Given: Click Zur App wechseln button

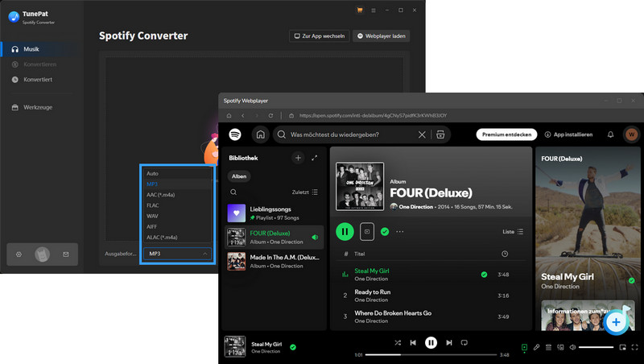Looking at the screenshot, I should [319, 36].
